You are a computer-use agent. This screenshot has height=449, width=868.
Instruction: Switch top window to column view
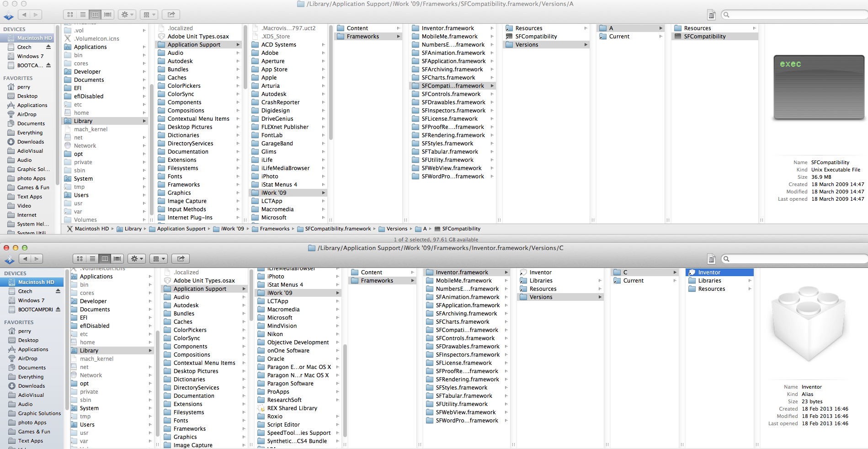pos(95,15)
